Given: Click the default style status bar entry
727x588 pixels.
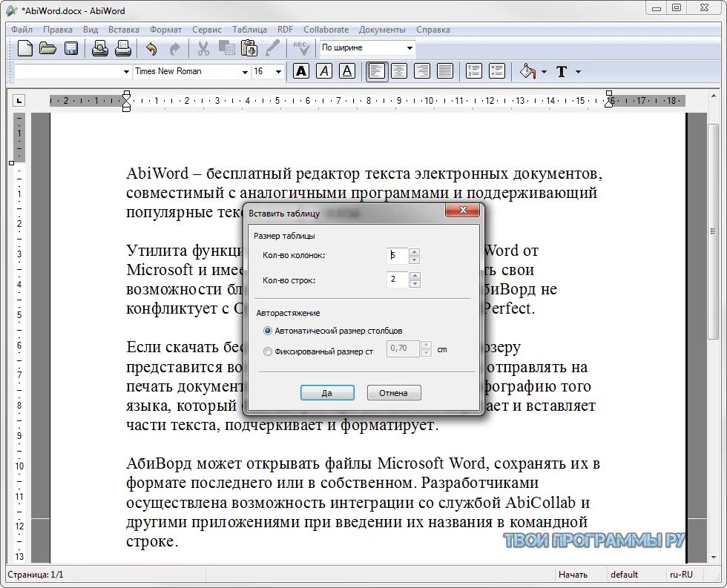Looking at the screenshot, I should (624, 575).
